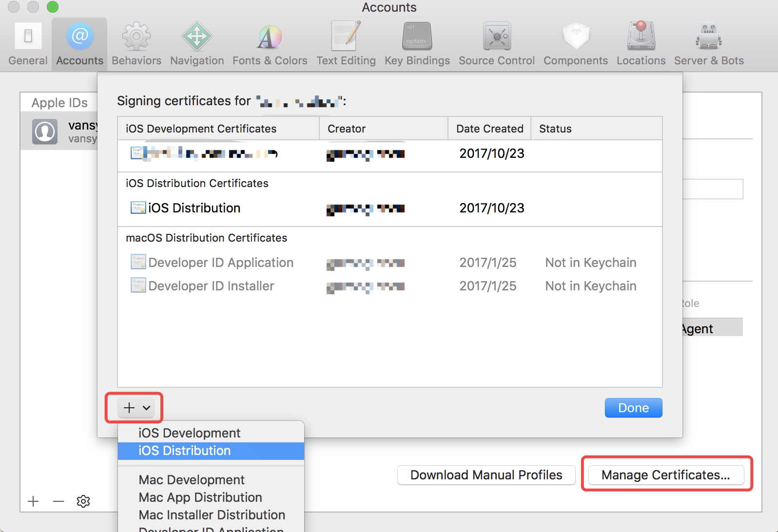
Task: Select the Developer ID Application row
Action: pyautogui.click(x=390, y=263)
